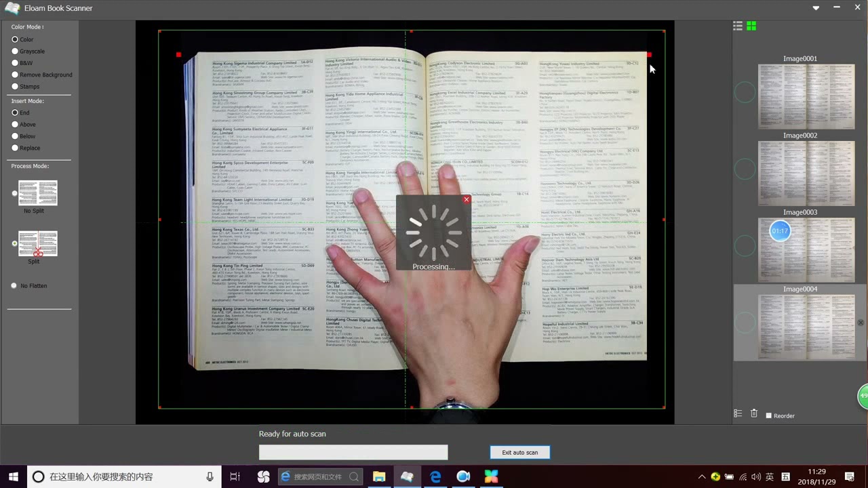Click the 01:17 timer badge

780,231
